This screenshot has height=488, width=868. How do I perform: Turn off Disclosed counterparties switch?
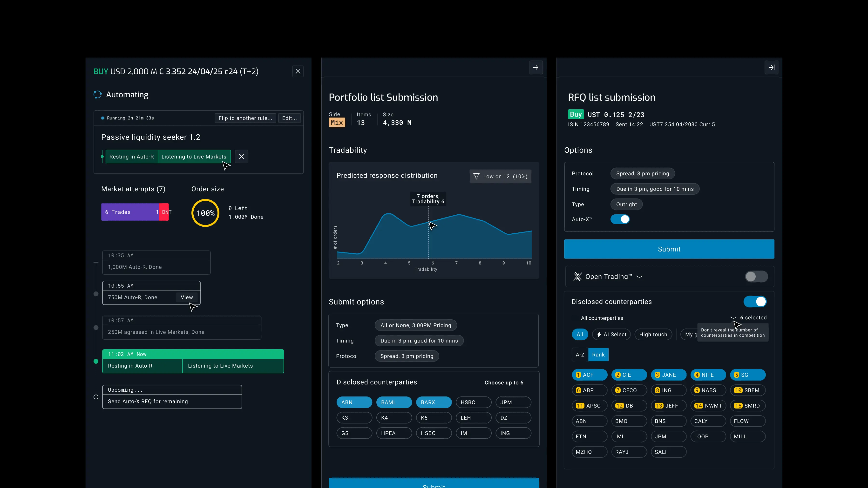[x=755, y=302]
